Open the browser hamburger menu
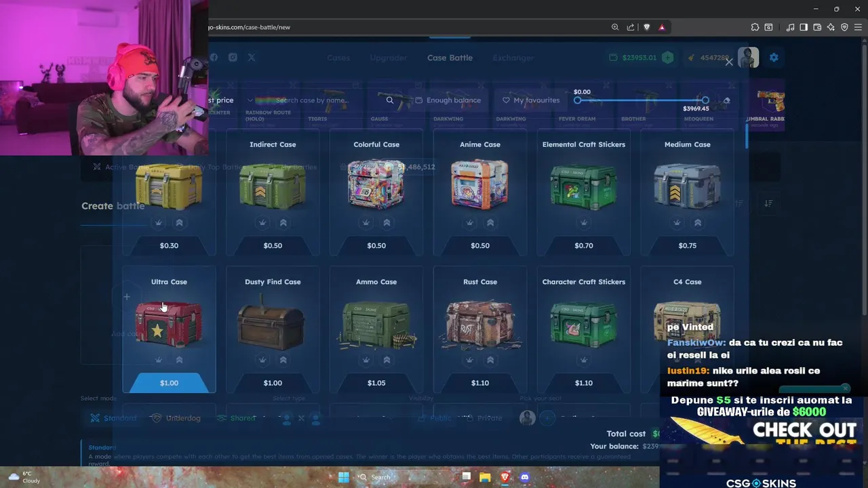 (858, 27)
